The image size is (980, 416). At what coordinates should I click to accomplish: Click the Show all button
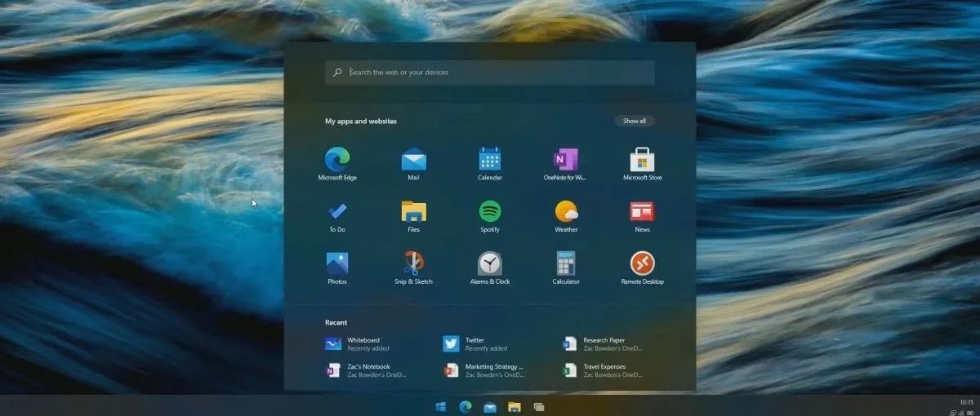635,121
